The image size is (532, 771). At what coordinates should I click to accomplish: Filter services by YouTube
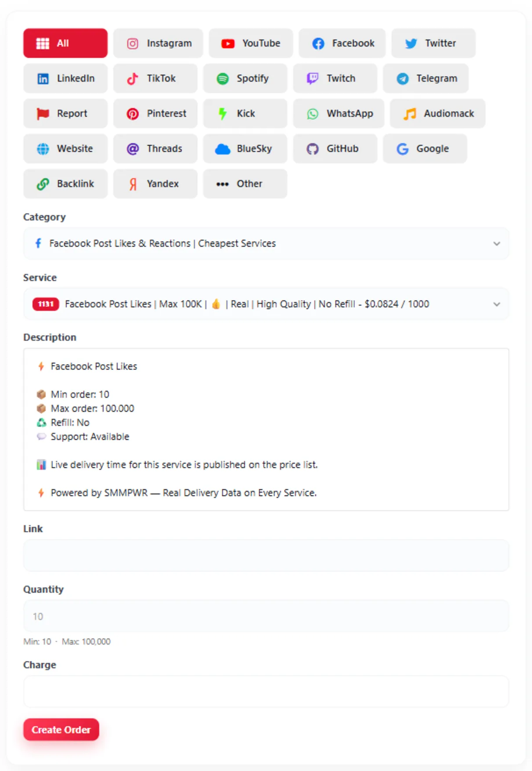click(250, 43)
